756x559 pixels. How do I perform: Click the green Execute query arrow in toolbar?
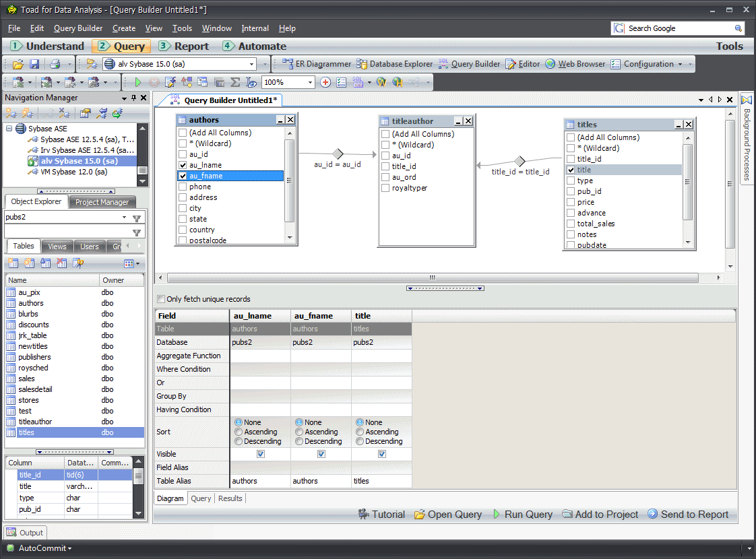pyautogui.click(x=137, y=82)
